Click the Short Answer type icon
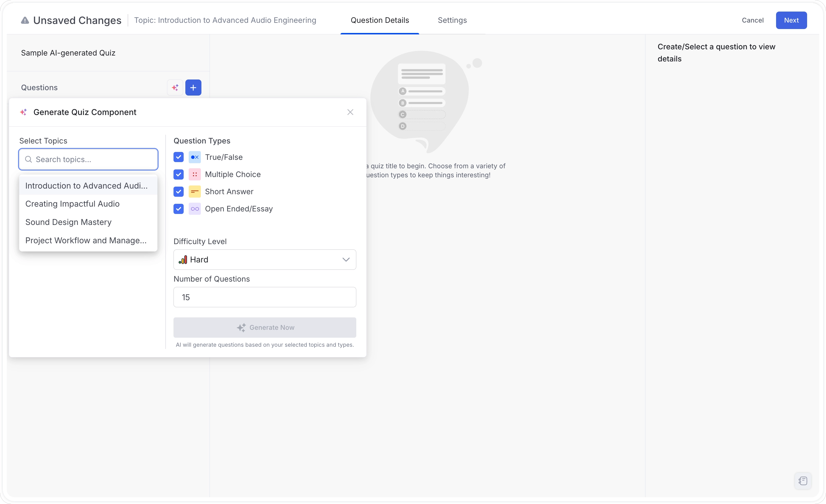This screenshot has width=826, height=504. (194, 192)
